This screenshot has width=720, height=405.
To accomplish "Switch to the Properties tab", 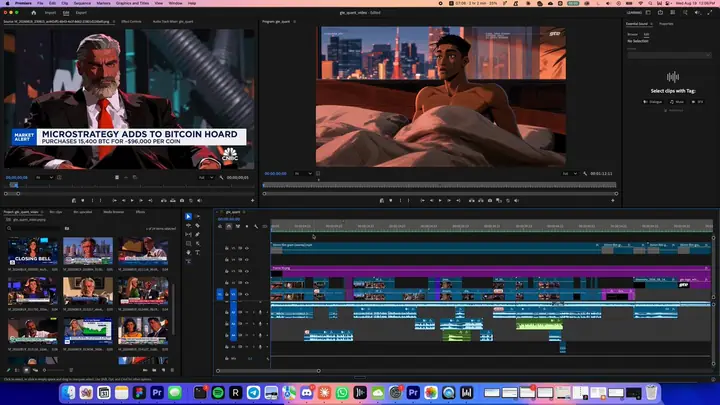I will 666,24.
